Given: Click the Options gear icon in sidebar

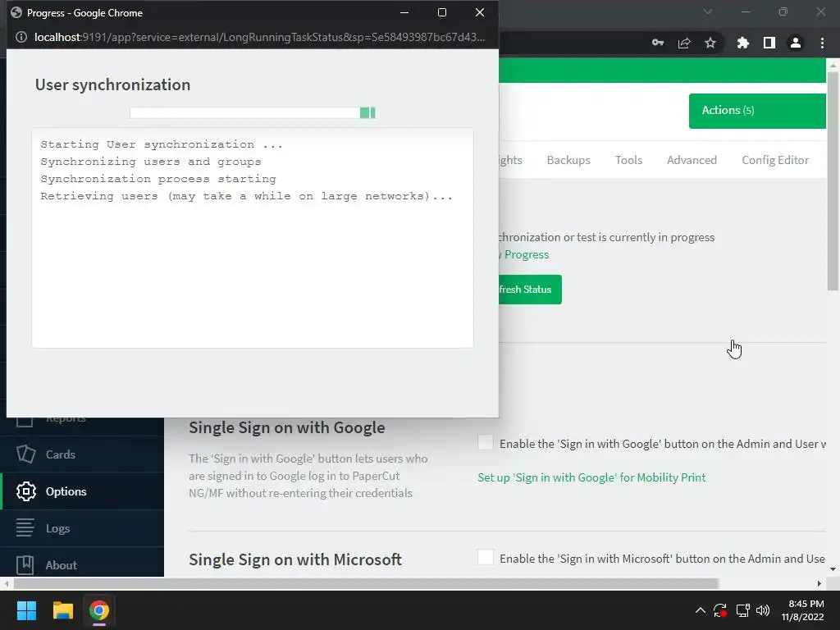Looking at the screenshot, I should 25,491.
